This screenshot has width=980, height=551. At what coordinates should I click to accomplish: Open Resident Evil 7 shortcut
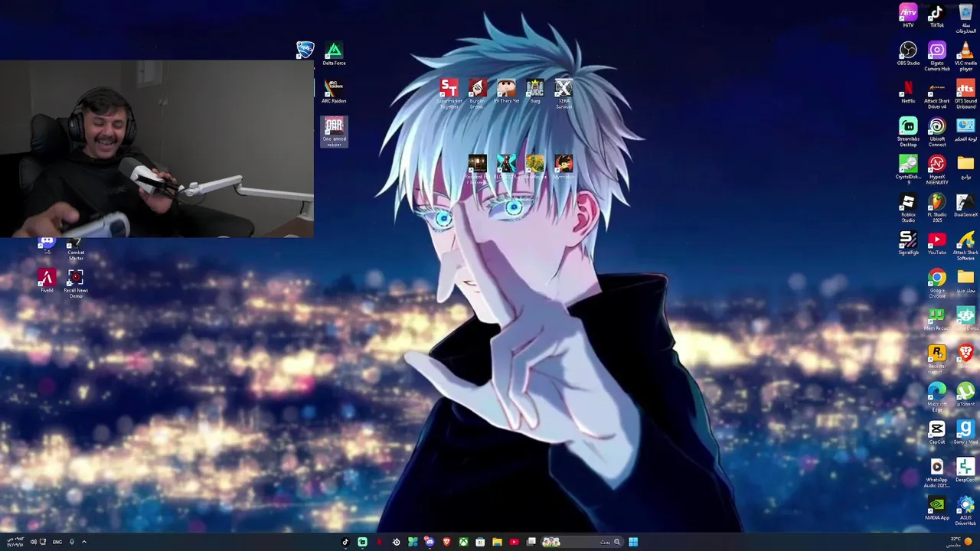[x=477, y=169]
